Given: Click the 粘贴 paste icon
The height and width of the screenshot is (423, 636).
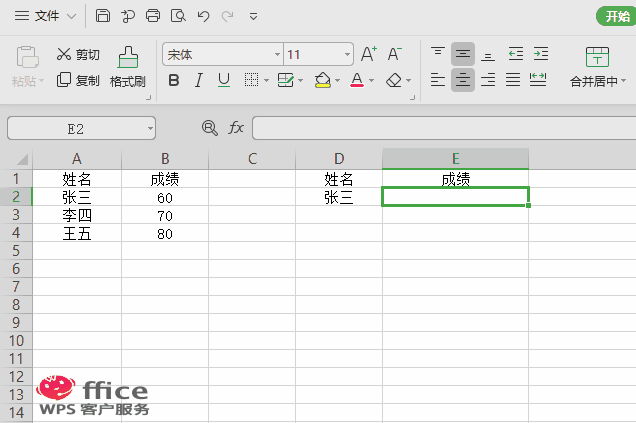Looking at the screenshot, I should point(27,56).
